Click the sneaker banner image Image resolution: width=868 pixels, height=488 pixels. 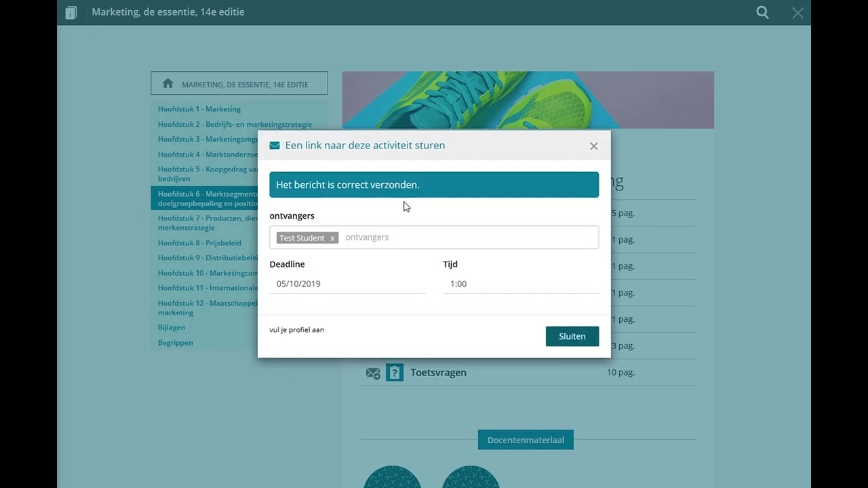coord(528,100)
